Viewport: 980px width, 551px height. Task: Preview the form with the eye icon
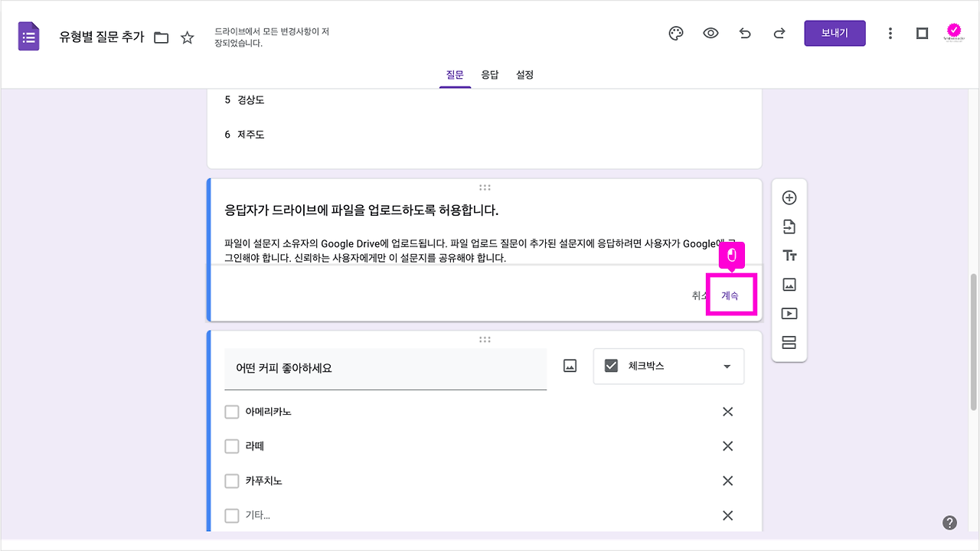click(710, 33)
